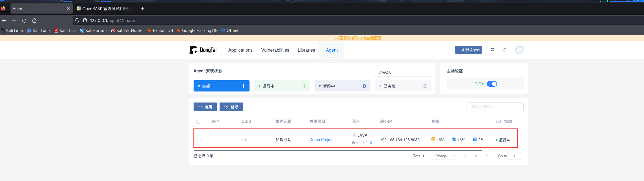Filter agents by 运行中 status card
644x181 pixels.
tap(282, 86)
